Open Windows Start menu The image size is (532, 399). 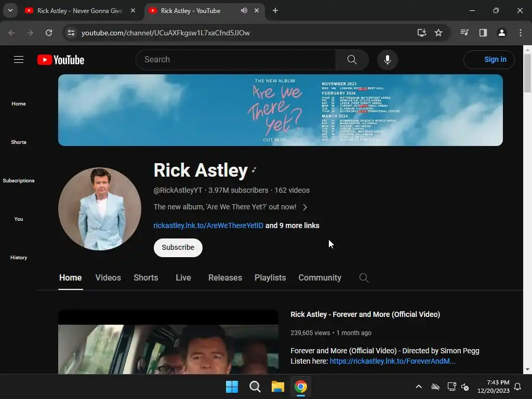232,387
